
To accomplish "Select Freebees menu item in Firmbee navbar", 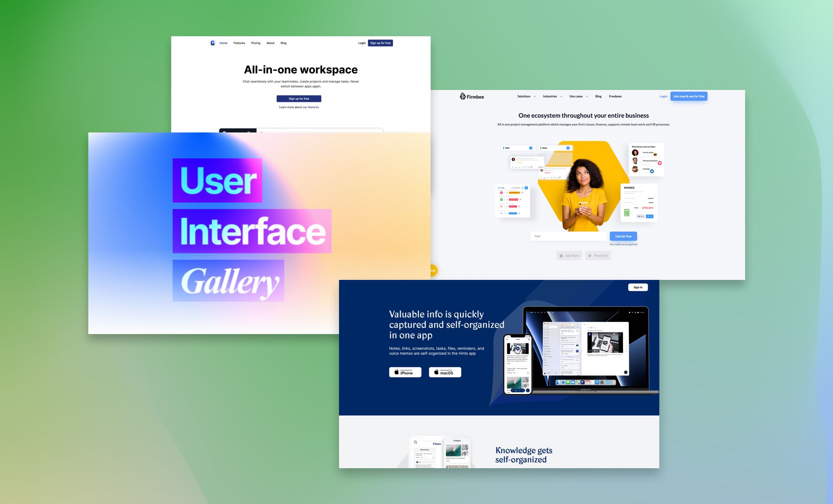I will (x=615, y=96).
